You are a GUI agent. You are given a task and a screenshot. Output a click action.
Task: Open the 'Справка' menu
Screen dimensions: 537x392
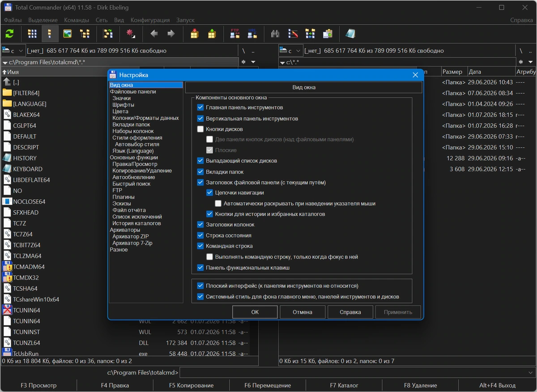521,20
